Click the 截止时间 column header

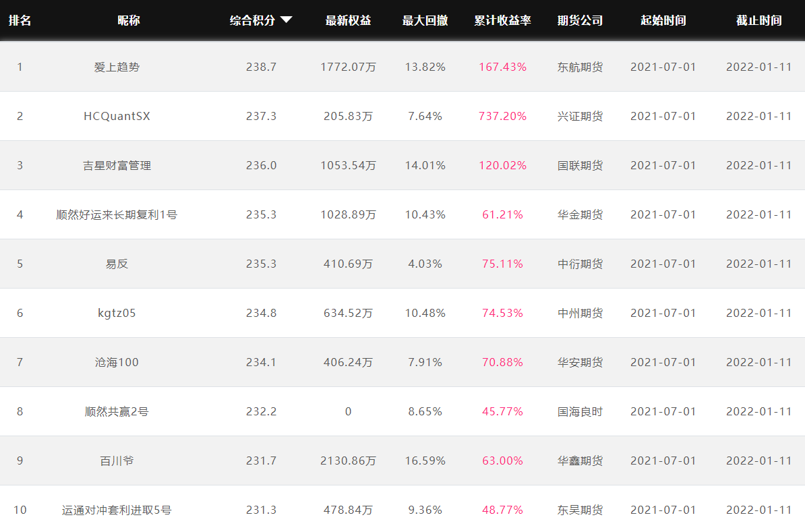coord(758,20)
